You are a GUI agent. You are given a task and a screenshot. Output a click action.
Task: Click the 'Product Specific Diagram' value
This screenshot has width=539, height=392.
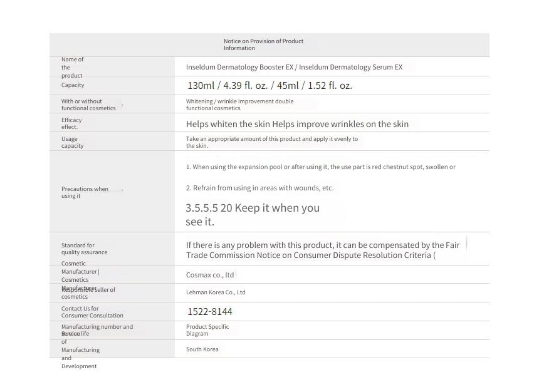207,330
